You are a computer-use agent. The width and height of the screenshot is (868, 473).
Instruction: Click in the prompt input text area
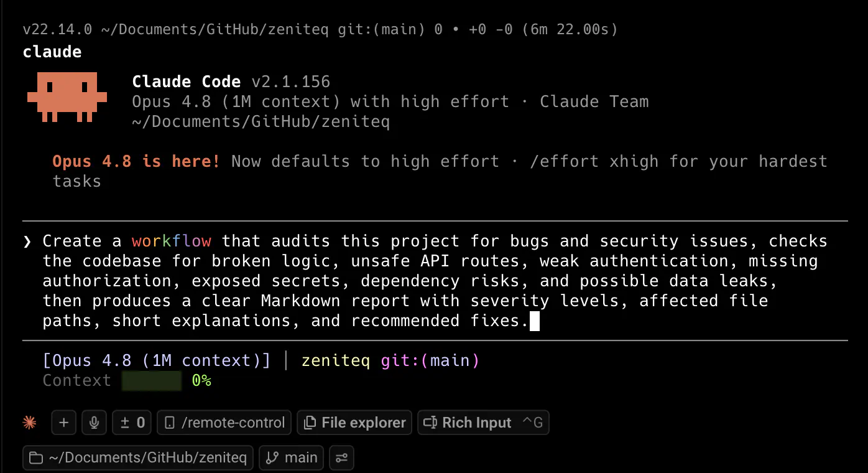click(x=435, y=281)
